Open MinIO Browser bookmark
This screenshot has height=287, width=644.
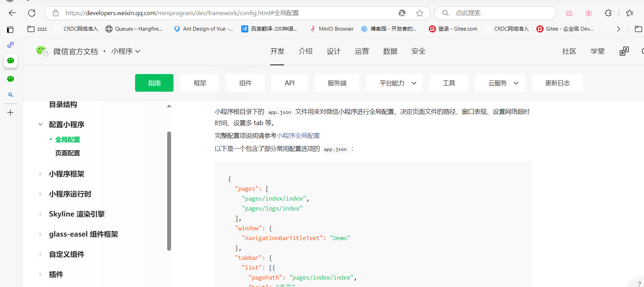332,29
